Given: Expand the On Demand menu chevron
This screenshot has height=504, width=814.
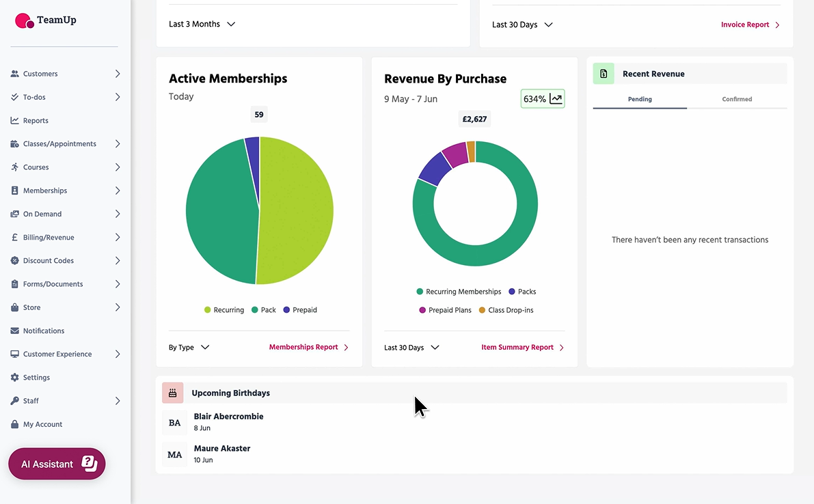Looking at the screenshot, I should pos(118,214).
